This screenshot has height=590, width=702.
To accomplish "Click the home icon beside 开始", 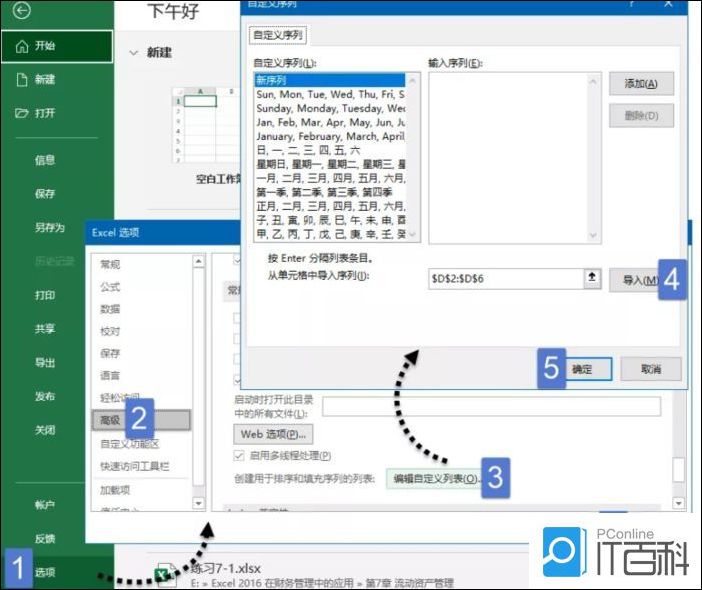I will tap(21, 46).
